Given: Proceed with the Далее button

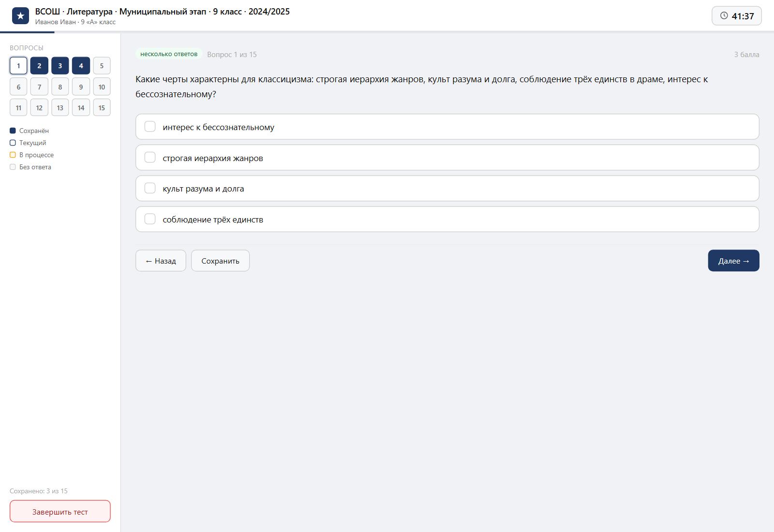Looking at the screenshot, I should 733,261.
